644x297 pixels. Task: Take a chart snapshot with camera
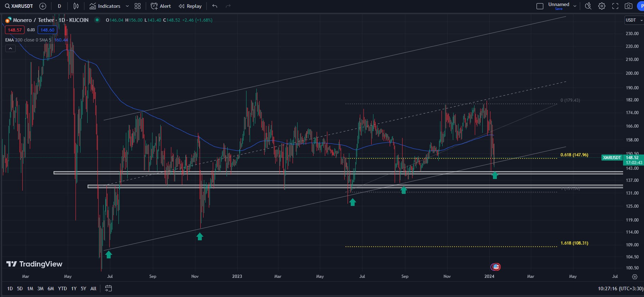628,6
